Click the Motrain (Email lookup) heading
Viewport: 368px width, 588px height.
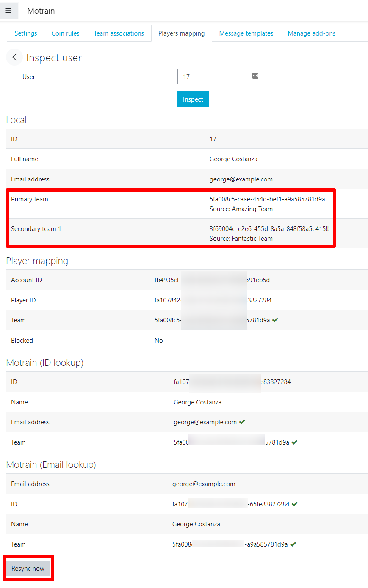pos(51,465)
